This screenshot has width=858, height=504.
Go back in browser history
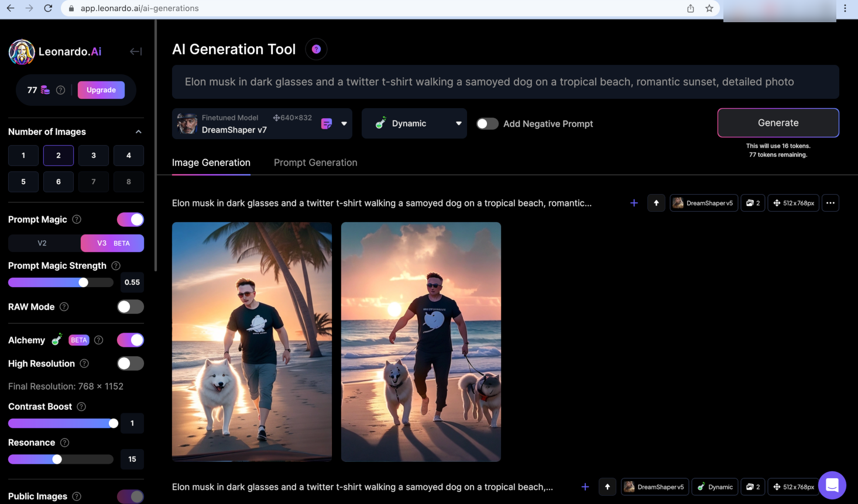[11, 8]
